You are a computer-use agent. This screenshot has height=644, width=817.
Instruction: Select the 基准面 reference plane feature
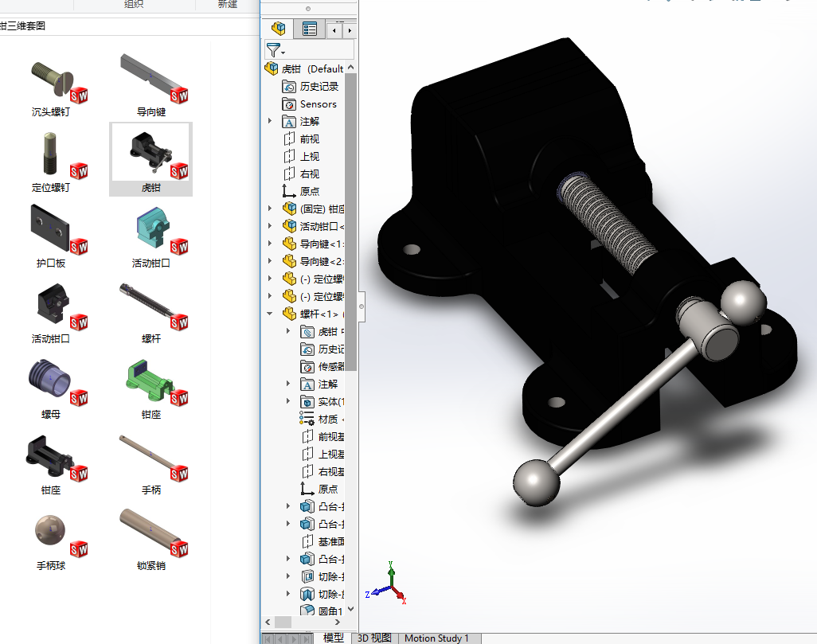point(330,541)
